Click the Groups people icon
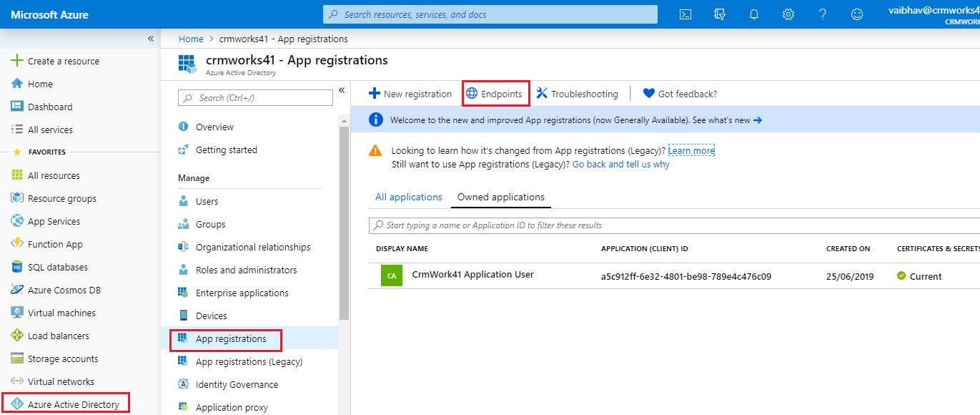The width and height of the screenshot is (980, 415). pos(184,224)
